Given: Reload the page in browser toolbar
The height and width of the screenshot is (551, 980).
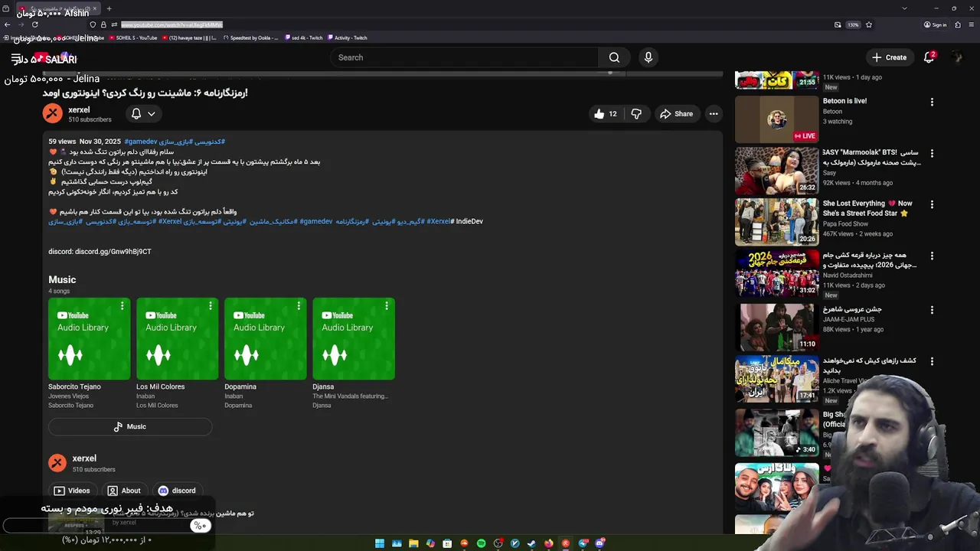Looking at the screenshot, I should 34,24.
